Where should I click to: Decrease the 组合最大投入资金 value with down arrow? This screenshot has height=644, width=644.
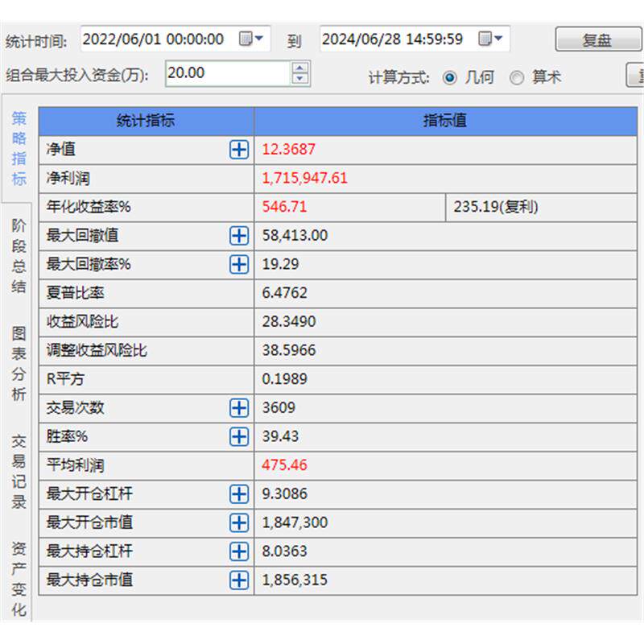[x=299, y=78]
